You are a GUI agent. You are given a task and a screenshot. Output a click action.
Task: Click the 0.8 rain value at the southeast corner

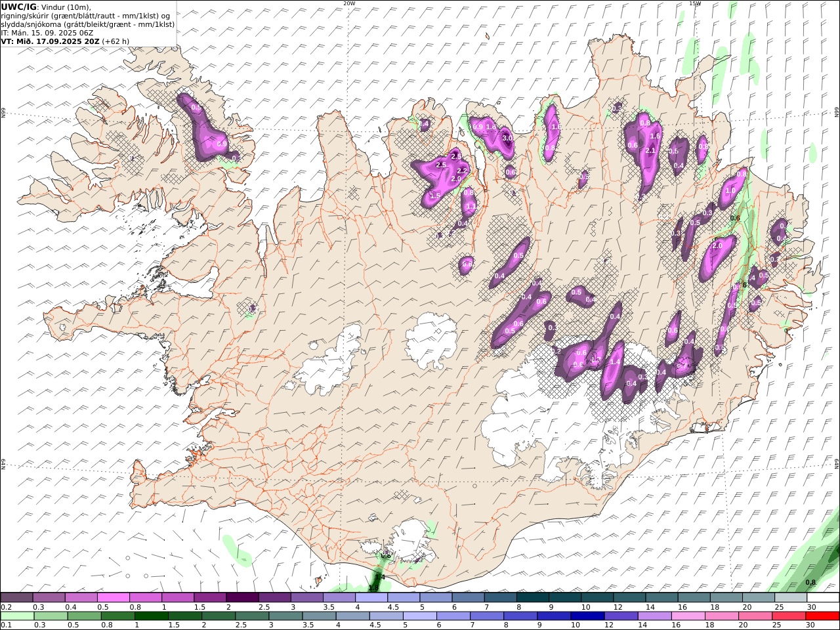tap(810, 582)
